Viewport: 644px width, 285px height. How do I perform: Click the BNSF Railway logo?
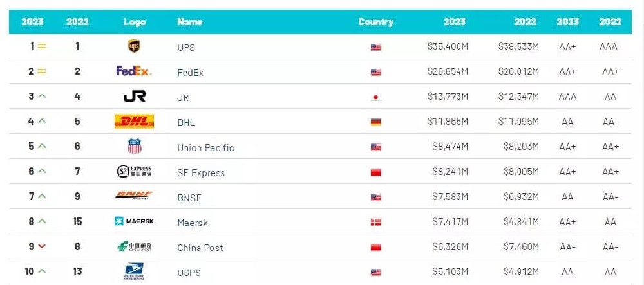point(134,196)
